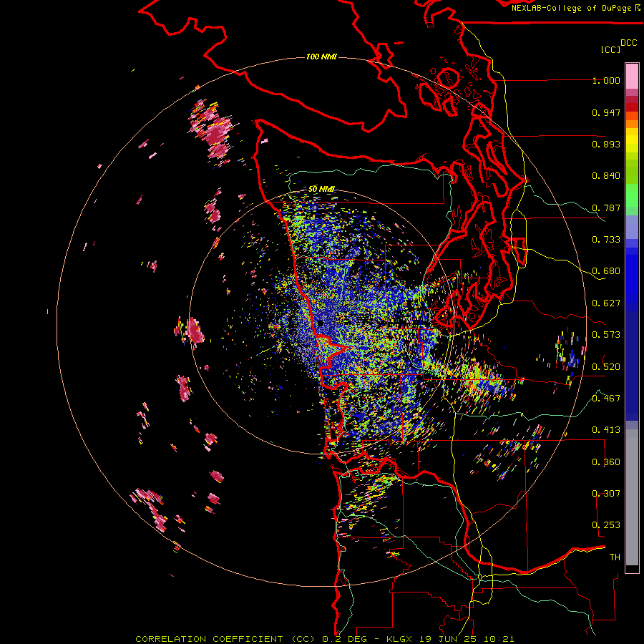Image resolution: width=644 pixels, height=644 pixels.
Task: Click the 0.840 scale value
Action: tap(606, 176)
